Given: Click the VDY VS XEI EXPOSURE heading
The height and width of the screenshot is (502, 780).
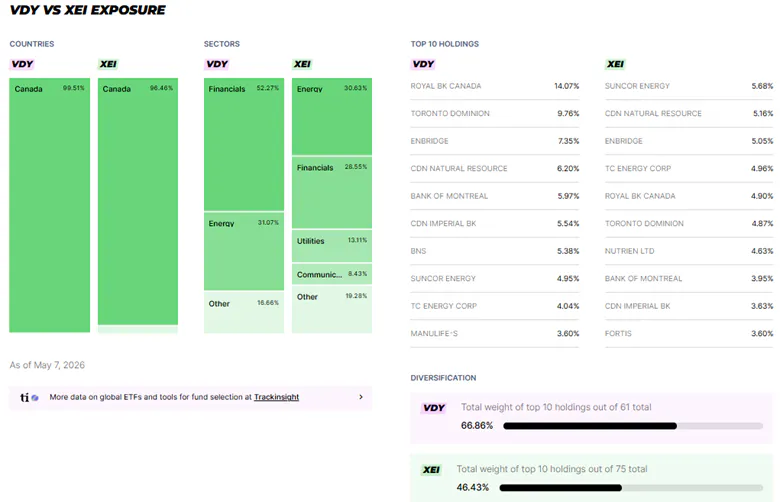Looking at the screenshot, I should (x=88, y=10).
